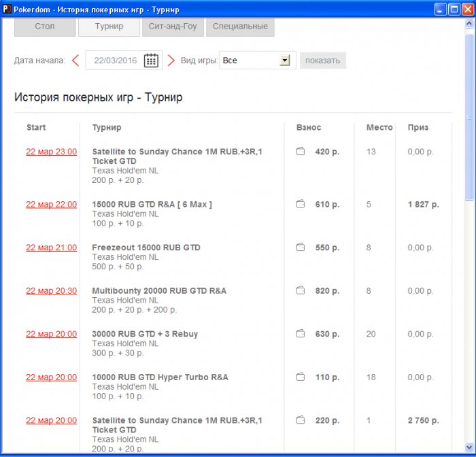Viewport: 476px width, 457px height.
Task: Select Multibounty 20000 RUB GTD R&A title
Action: (159, 290)
